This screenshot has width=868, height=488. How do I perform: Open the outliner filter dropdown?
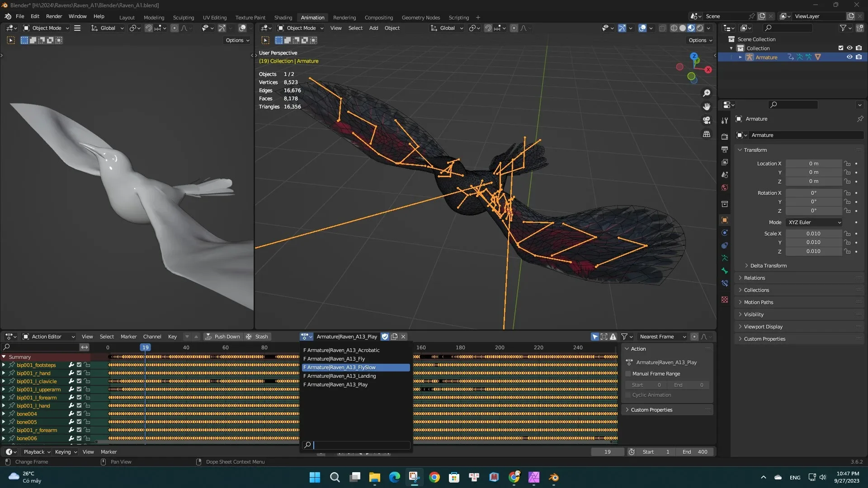(x=845, y=28)
